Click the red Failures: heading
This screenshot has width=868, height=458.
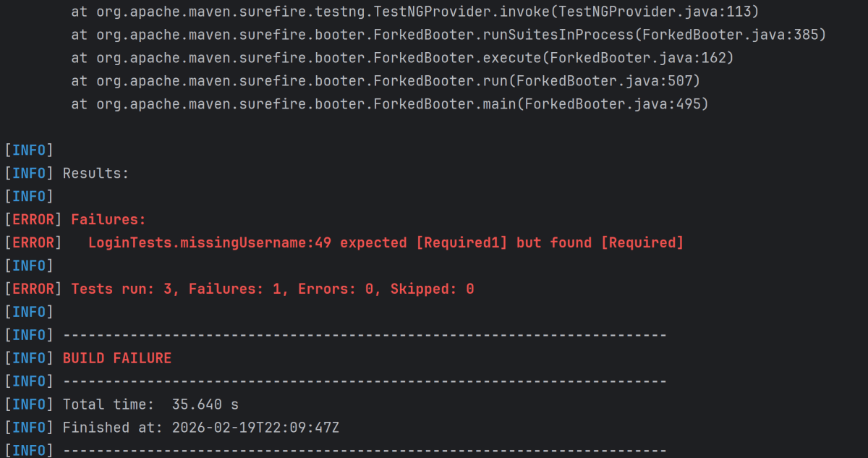[109, 219]
